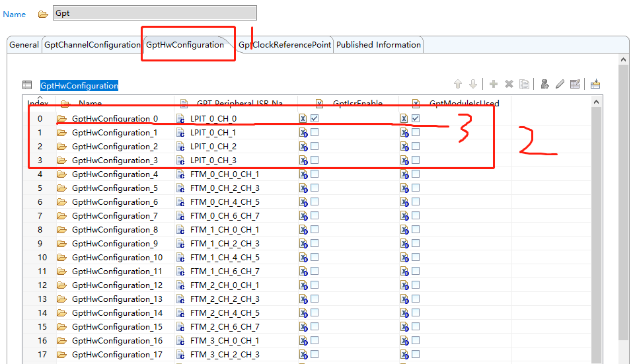Screen dimensions: 635x364
Task: Click the import table icon with arrow
Action: [595, 84]
